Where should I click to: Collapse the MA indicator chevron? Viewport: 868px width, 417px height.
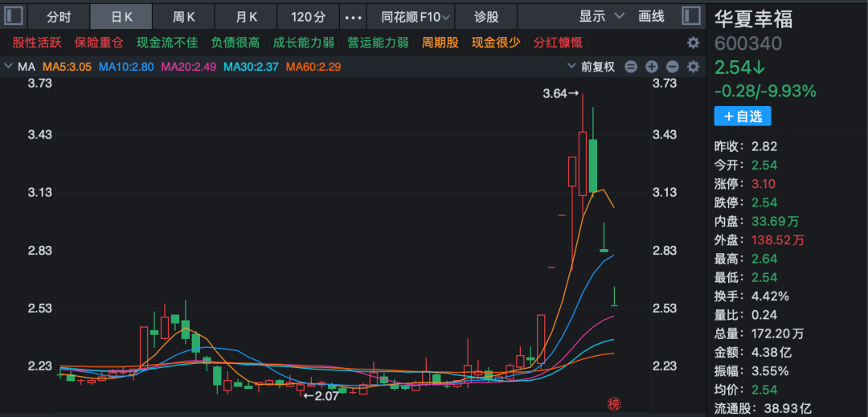click(x=8, y=67)
